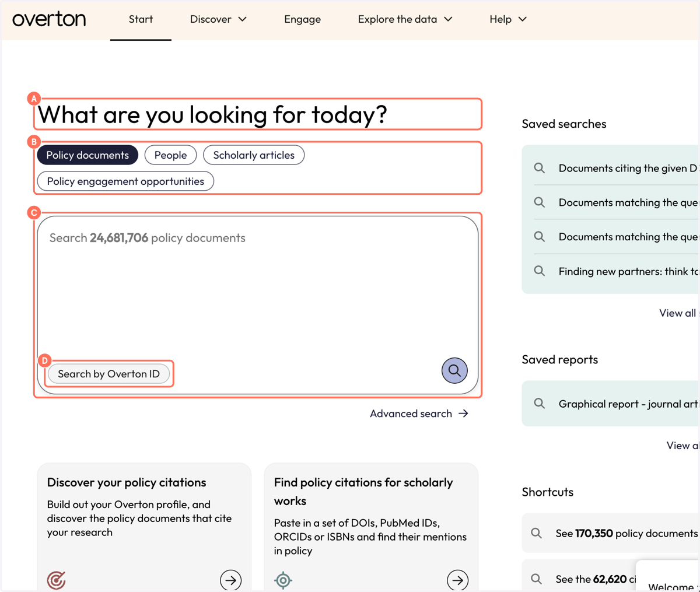Click arrow button on scholarly works card
Image resolution: width=700 pixels, height=592 pixels.
click(x=458, y=580)
